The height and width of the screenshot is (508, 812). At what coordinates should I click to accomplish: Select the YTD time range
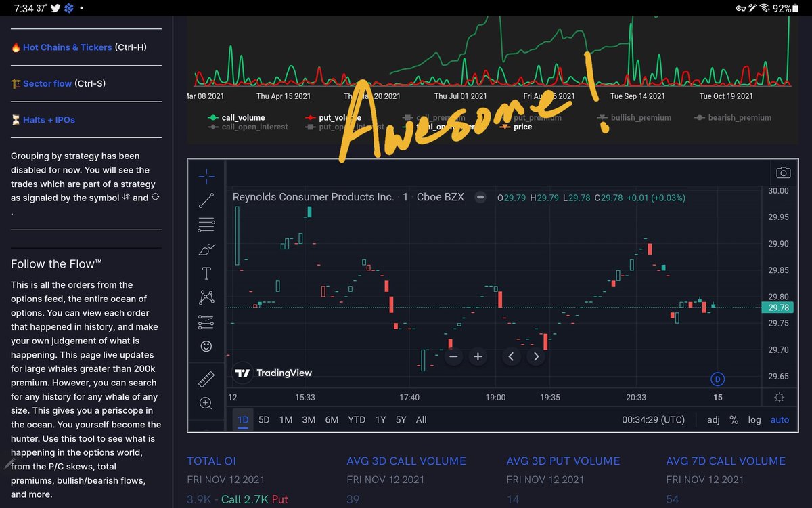357,419
